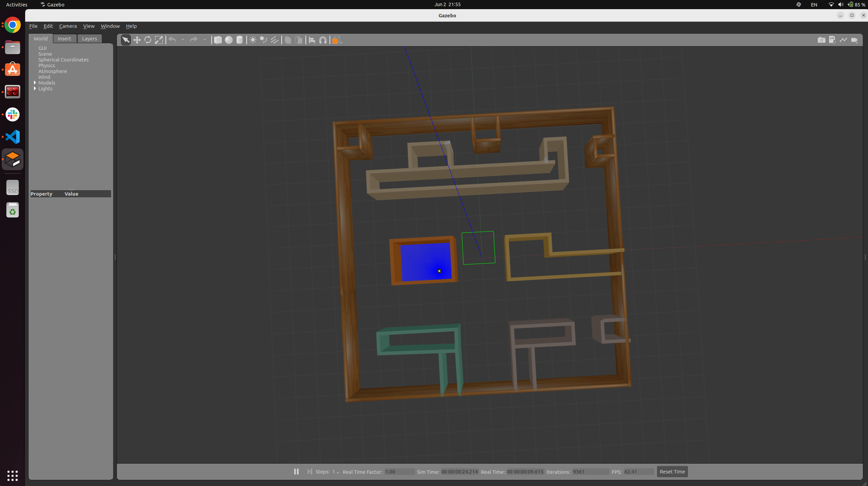Select the Scale mode tool
Image resolution: width=868 pixels, height=486 pixels.
click(159, 40)
